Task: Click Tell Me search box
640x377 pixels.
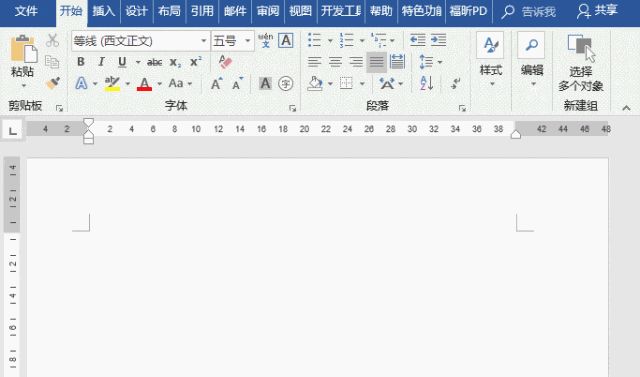Action: coord(529,11)
